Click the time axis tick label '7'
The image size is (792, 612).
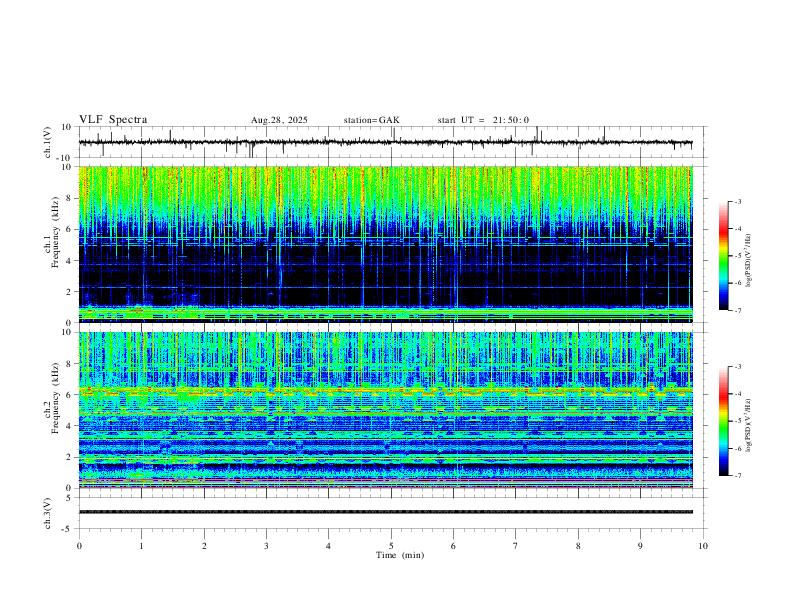point(516,546)
